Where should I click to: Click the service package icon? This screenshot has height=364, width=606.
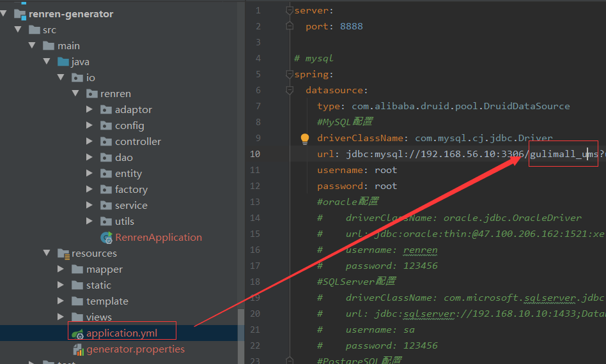click(x=106, y=206)
